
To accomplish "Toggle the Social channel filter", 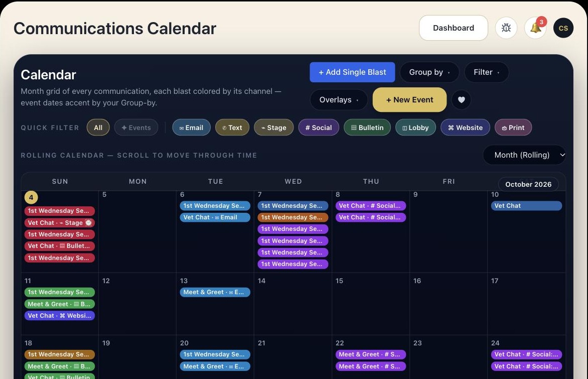I will click(x=319, y=128).
